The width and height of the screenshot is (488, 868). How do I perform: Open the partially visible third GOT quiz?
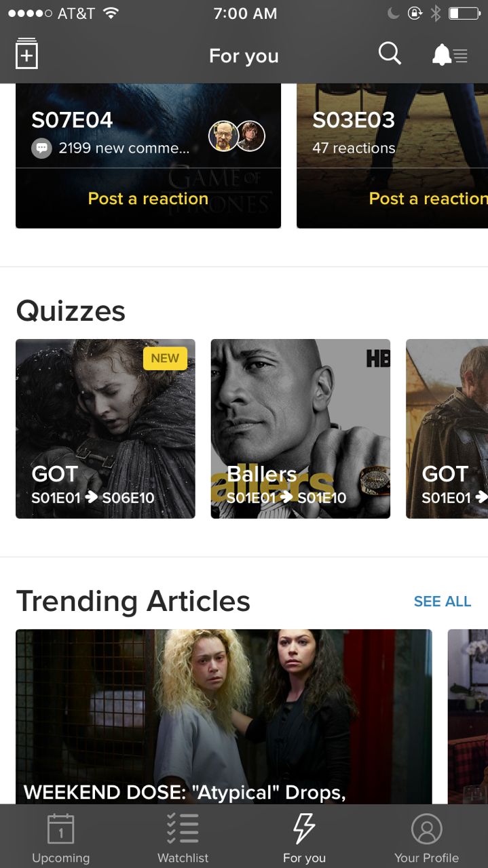click(447, 429)
